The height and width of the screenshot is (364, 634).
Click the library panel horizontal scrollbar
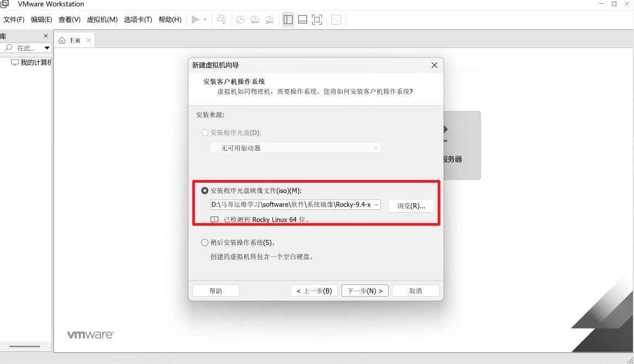(x=25, y=346)
